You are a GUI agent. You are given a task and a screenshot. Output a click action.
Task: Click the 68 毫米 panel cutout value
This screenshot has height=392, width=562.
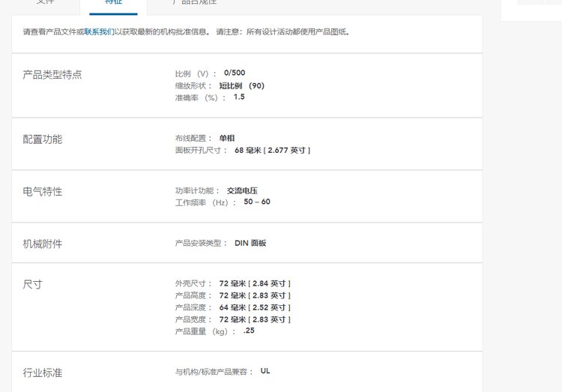272,150
